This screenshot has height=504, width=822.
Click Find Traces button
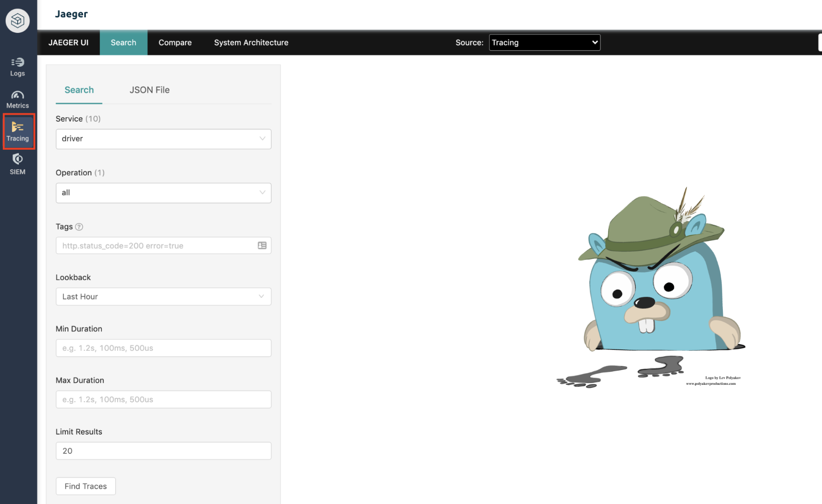coord(86,486)
